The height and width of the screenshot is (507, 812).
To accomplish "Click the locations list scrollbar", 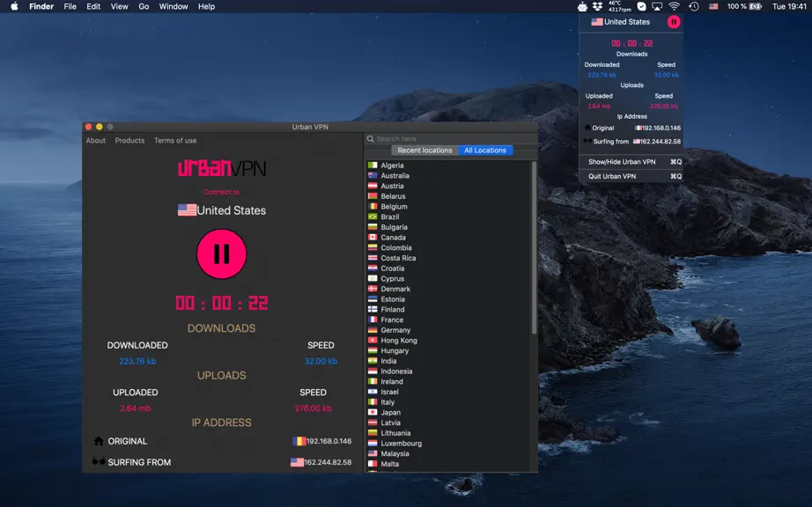I will tap(534, 248).
